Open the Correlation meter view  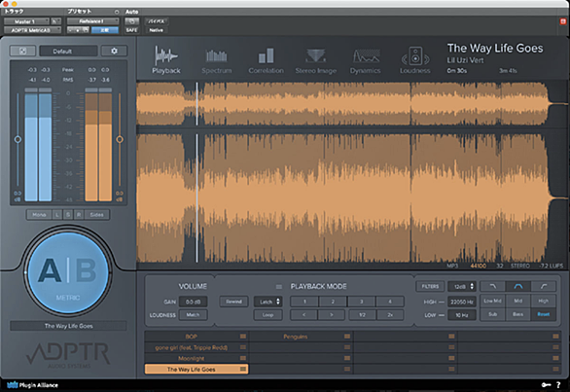267,61
